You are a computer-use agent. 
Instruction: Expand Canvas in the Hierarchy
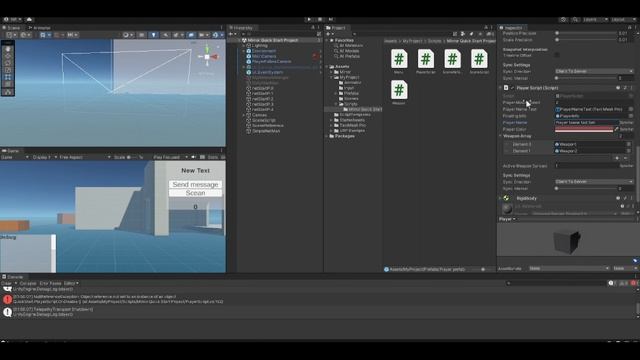tap(244, 115)
